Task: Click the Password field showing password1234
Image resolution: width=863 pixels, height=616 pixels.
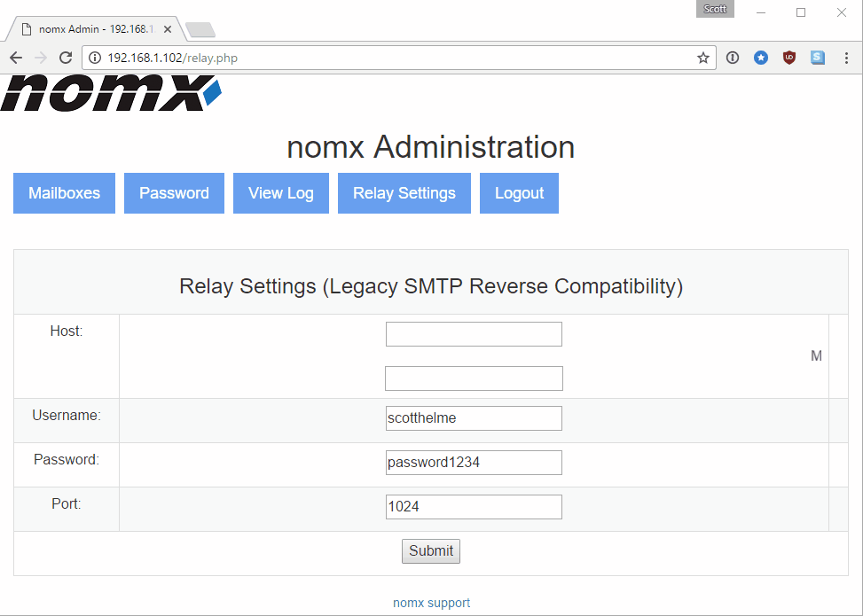Action: (474, 463)
